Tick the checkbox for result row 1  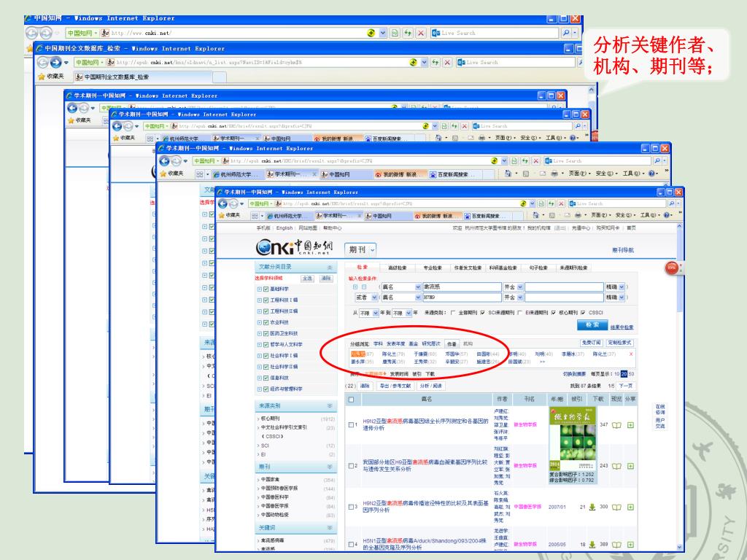coord(351,425)
